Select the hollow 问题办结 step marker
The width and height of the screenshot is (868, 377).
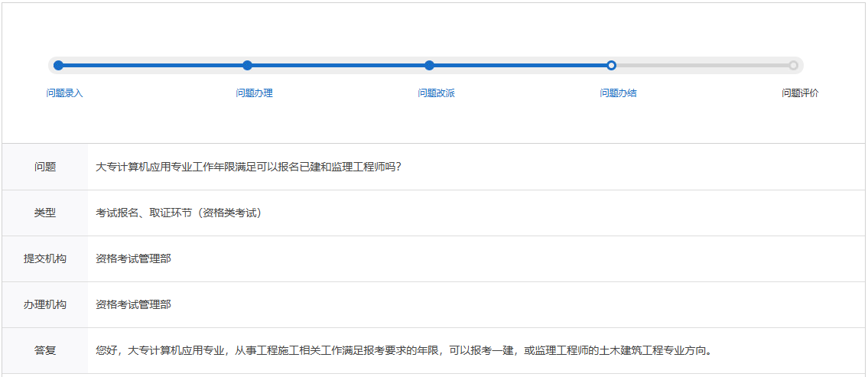click(611, 66)
